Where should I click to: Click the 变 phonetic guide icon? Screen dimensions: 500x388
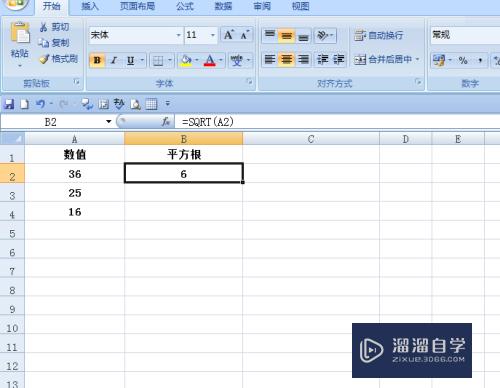(x=236, y=61)
